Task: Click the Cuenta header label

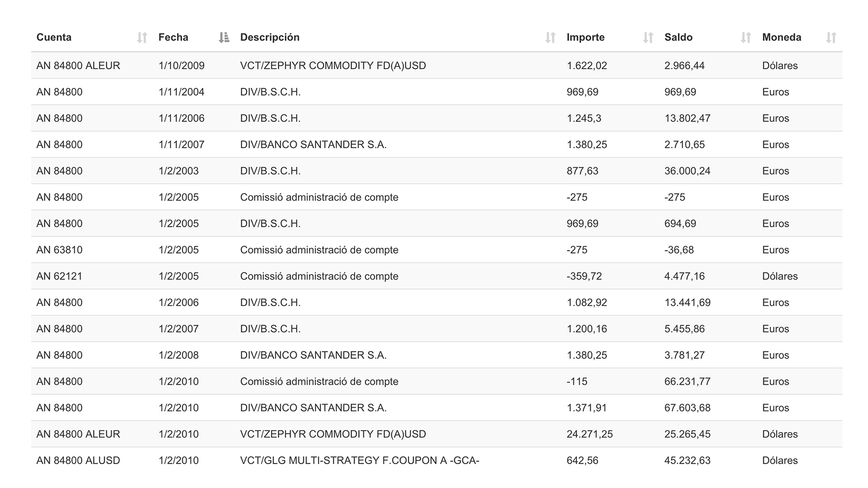Action: click(x=54, y=38)
